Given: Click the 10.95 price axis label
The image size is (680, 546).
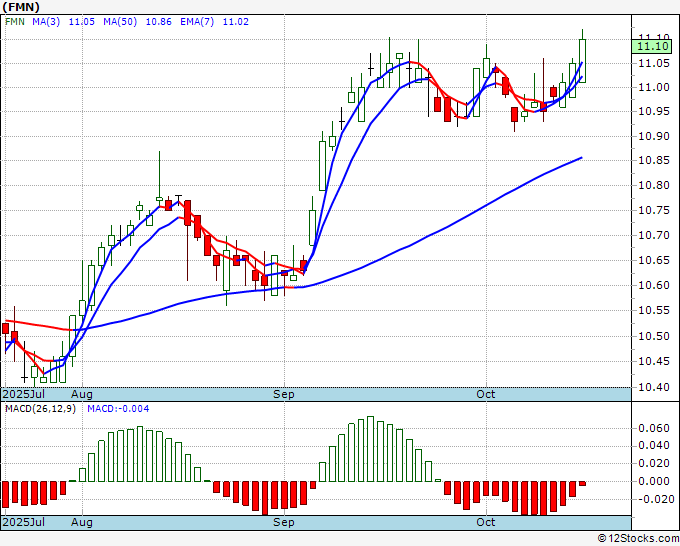Looking at the screenshot, I should (654, 111).
